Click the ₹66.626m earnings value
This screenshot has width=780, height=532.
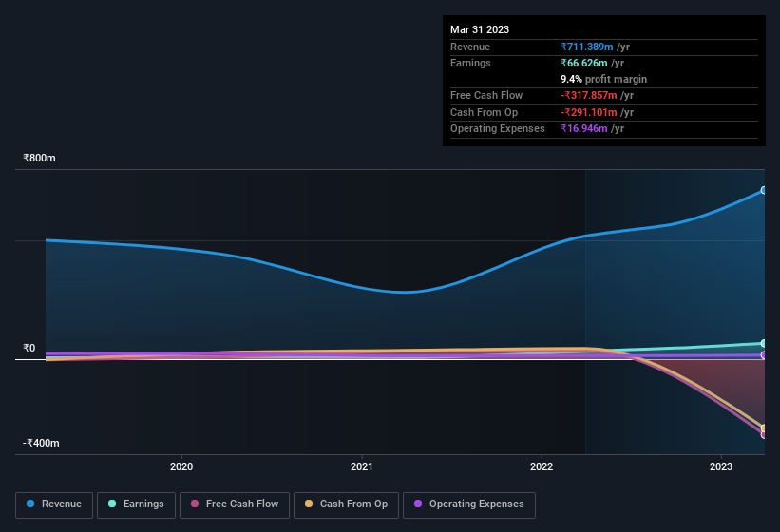point(584,63)
